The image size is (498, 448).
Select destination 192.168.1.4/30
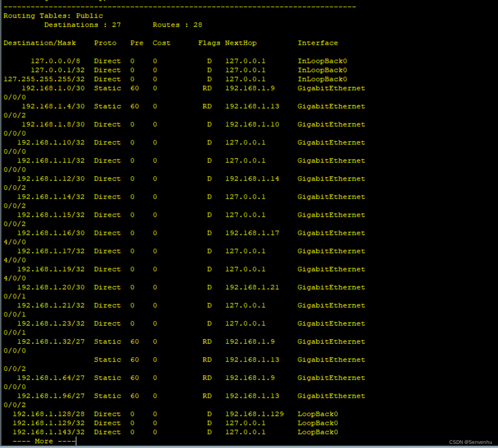coord(53,106)
